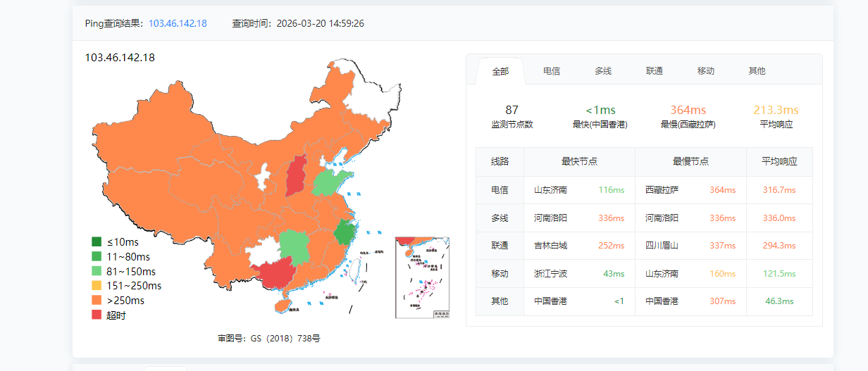Click the yellow 151~250ms legend swatch
868x371 pixels.
97,286
